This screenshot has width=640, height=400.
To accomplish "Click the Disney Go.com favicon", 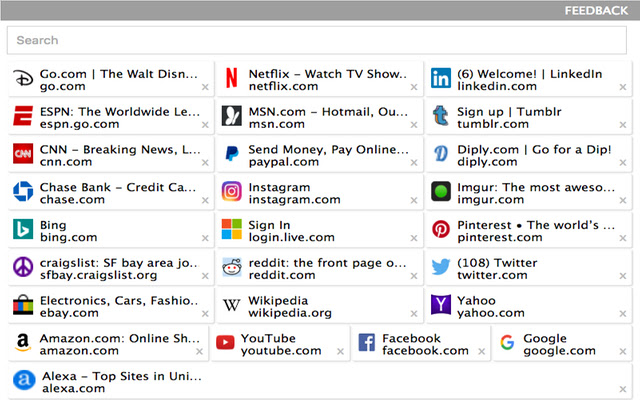I will [23, 78].
